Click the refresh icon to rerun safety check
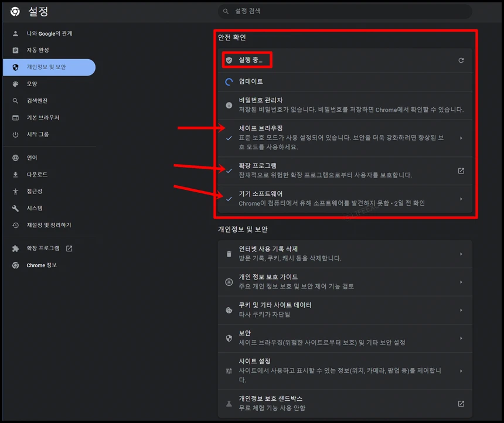Screen dimensions: 504x423 (x=461, y=60)
